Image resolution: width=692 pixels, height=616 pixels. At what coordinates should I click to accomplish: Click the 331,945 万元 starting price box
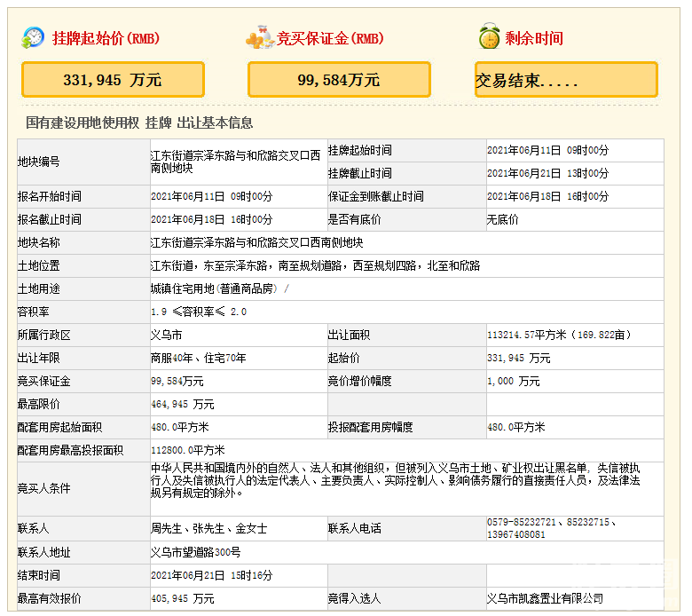click(113, 80)
